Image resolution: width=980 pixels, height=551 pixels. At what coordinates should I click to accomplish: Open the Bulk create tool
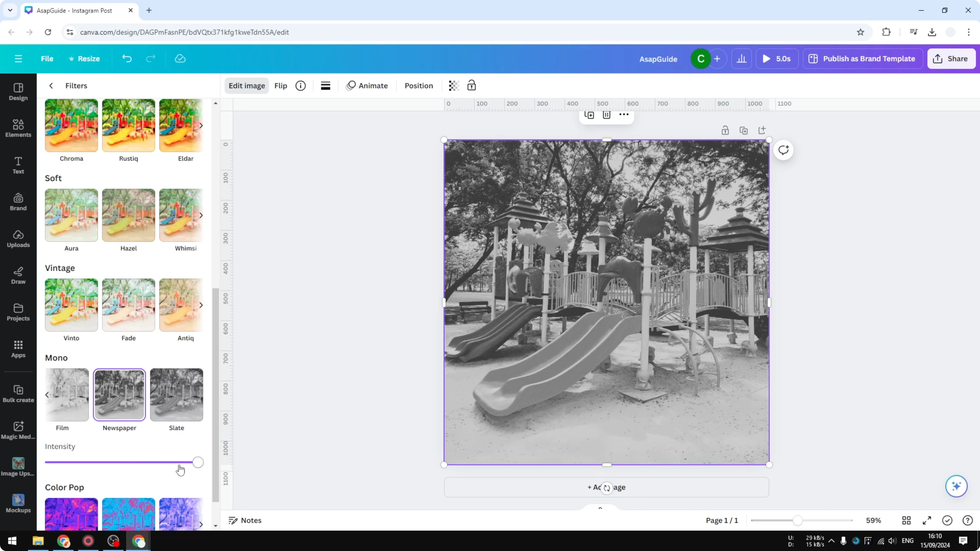[18, 394]
